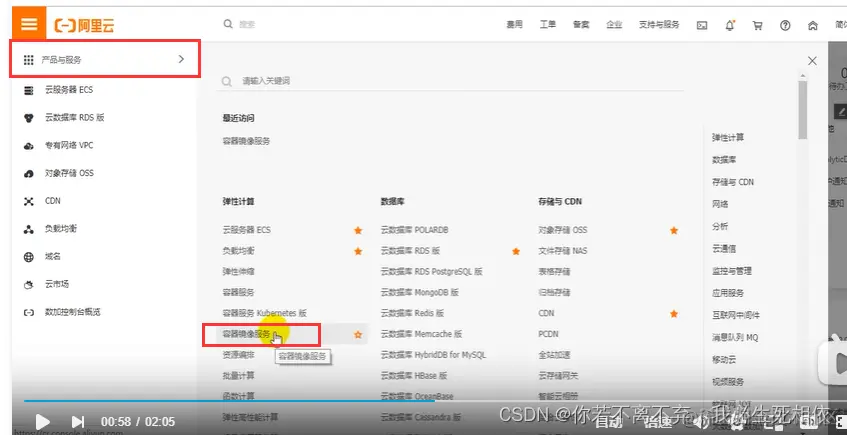Open the 备案 top menu

pyautogui.click(x=581, y=25)
